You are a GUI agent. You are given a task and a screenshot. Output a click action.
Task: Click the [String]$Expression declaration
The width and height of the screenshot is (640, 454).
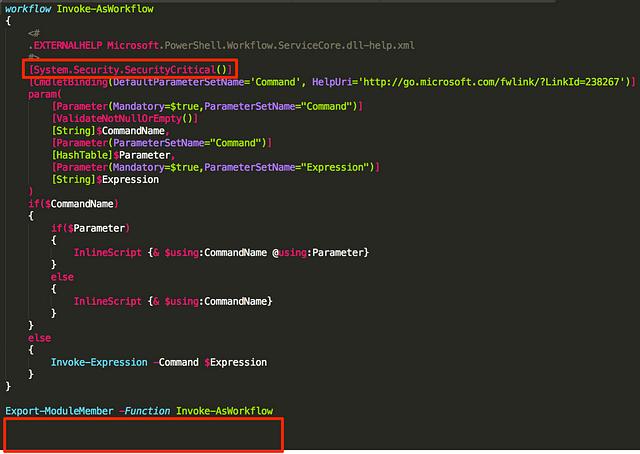tap(105, 179)
